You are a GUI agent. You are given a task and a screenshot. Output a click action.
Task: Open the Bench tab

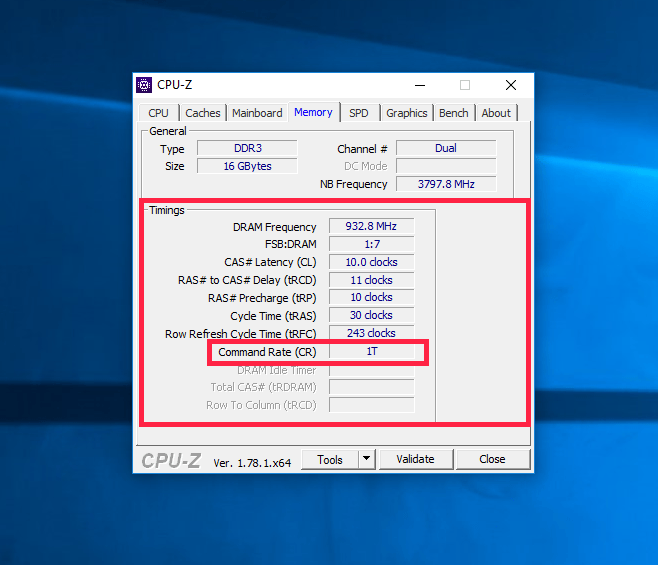(454, 113)
